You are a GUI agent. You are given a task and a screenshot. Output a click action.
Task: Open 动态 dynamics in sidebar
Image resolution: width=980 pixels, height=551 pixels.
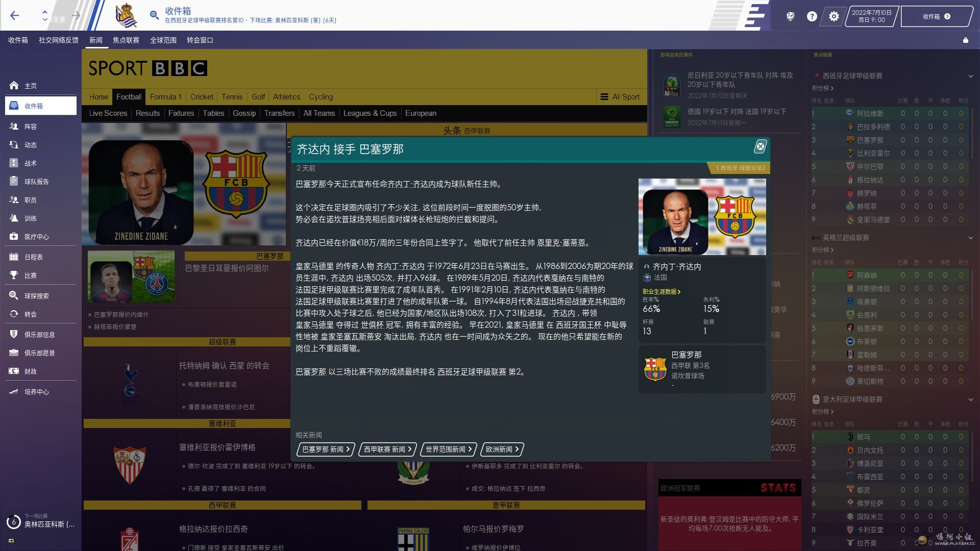[41, 145]
